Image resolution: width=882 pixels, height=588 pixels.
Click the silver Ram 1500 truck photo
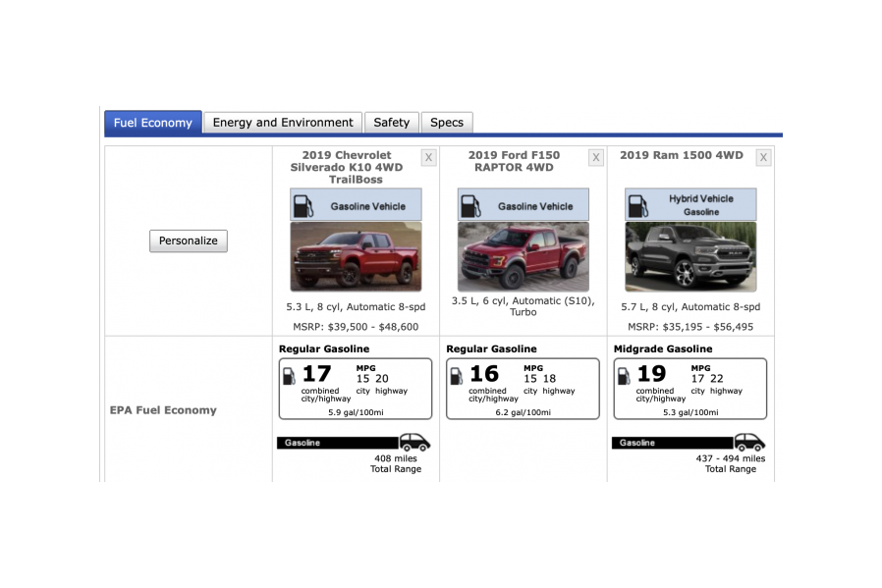[690, 255]
